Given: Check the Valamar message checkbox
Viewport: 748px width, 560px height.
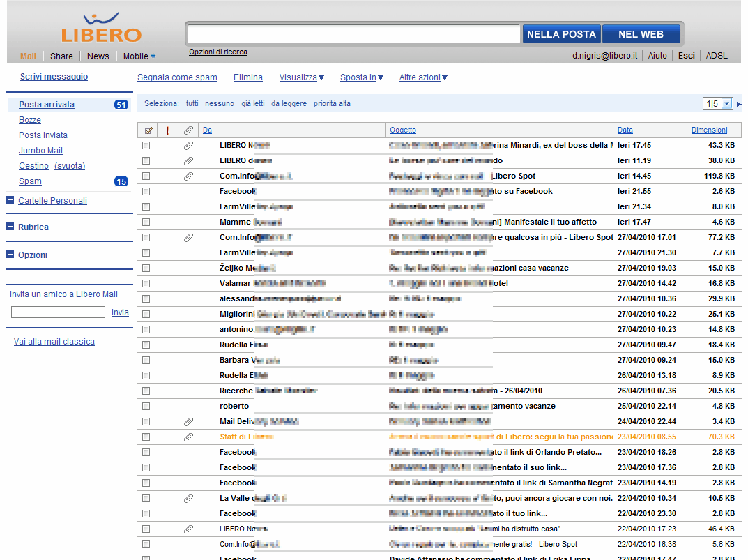Looking at the screenshot, I should click(146, 284).
